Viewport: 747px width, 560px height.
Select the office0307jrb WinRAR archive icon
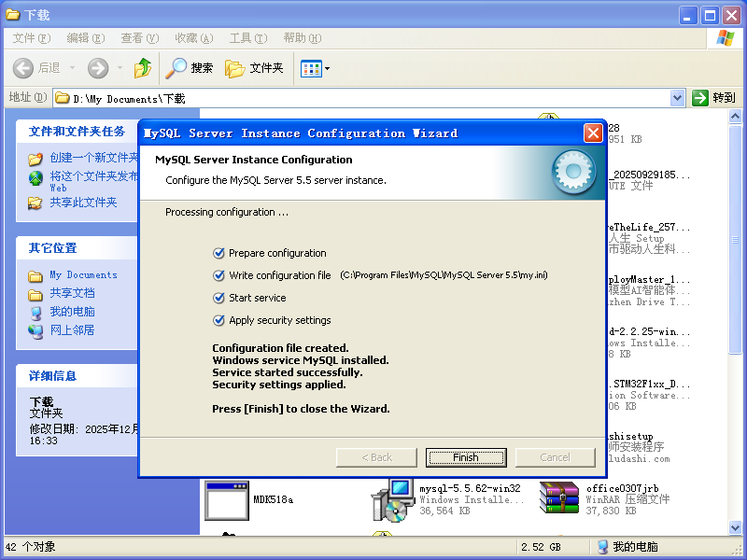pyautogui.click(x=559, y=498)
